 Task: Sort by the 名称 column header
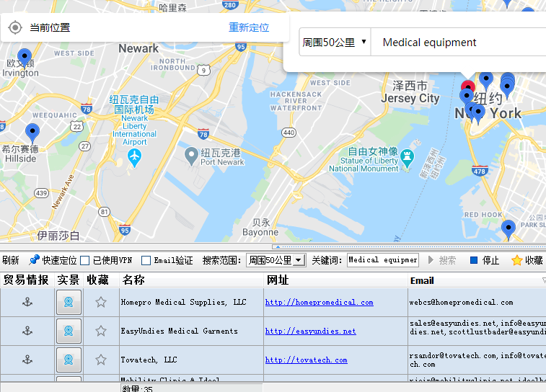[x=191, y=280]
